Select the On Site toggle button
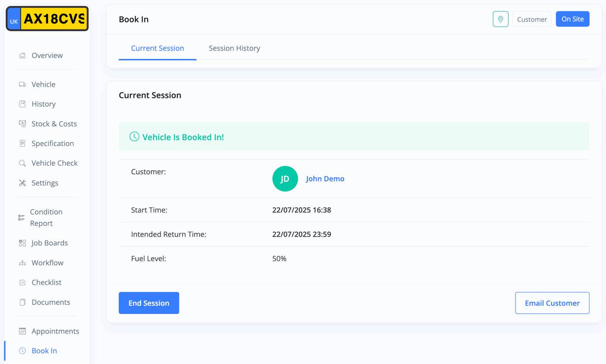The image size is (606, 364). click(x=573, y=19)
